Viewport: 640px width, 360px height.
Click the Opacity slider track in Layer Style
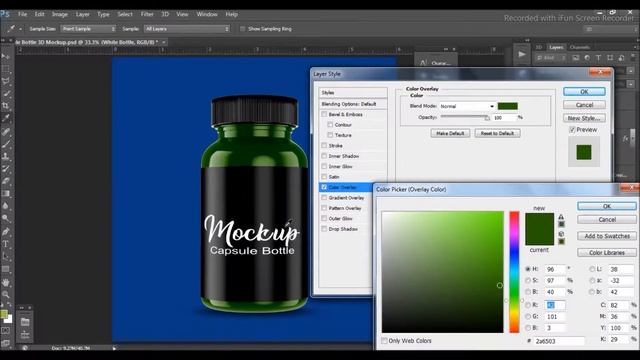coord(465,117)
